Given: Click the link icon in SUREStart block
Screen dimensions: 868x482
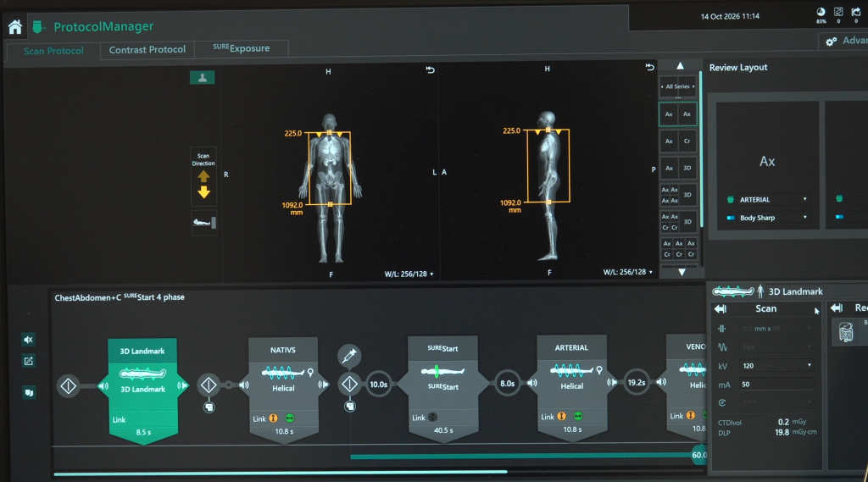Looking at the screenshot, I should 433,418.
